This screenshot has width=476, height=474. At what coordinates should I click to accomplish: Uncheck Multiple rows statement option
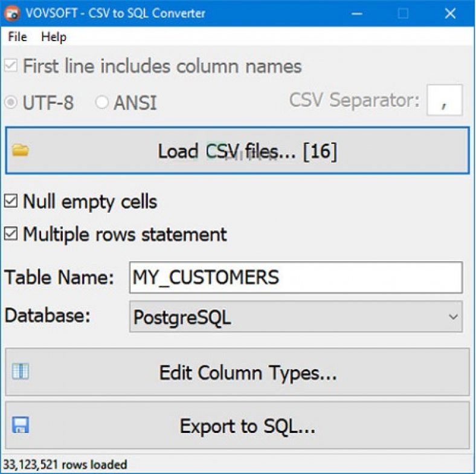tap(11, 234)
